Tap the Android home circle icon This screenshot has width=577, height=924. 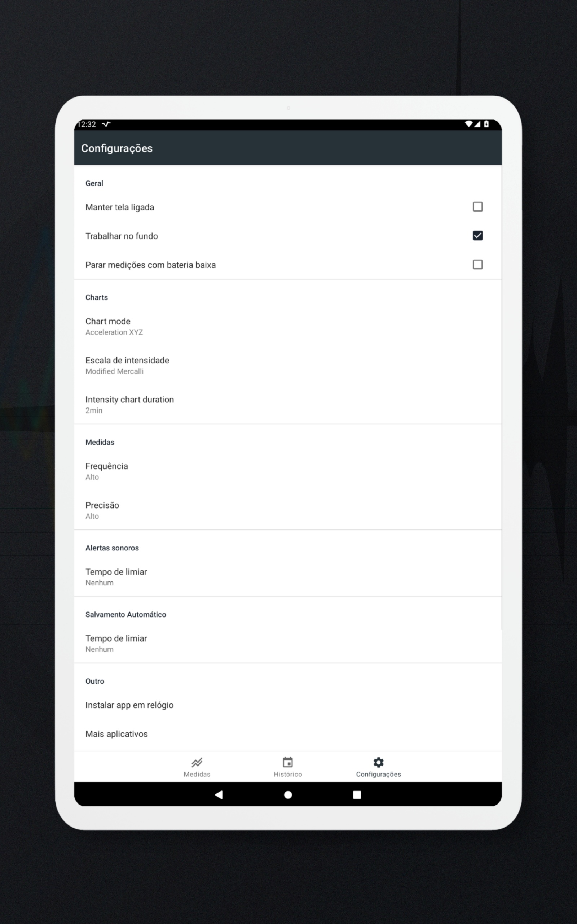[x=288, y=795]
